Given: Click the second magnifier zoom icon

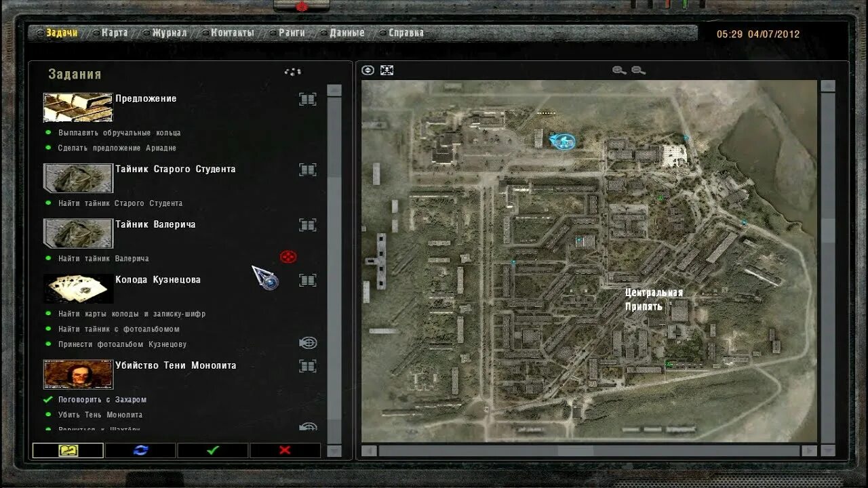Looking at the screenshot, I should [638, 70].
